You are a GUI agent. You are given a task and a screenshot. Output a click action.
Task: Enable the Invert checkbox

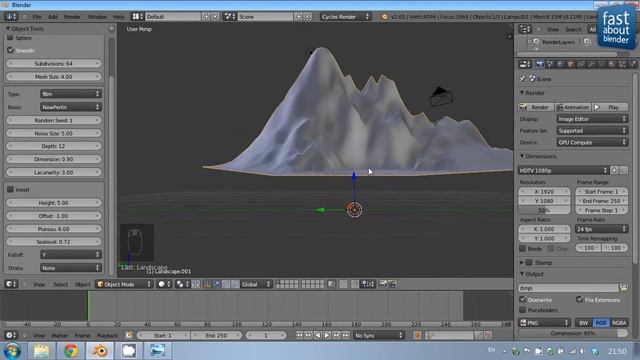[x=10, y=189]
